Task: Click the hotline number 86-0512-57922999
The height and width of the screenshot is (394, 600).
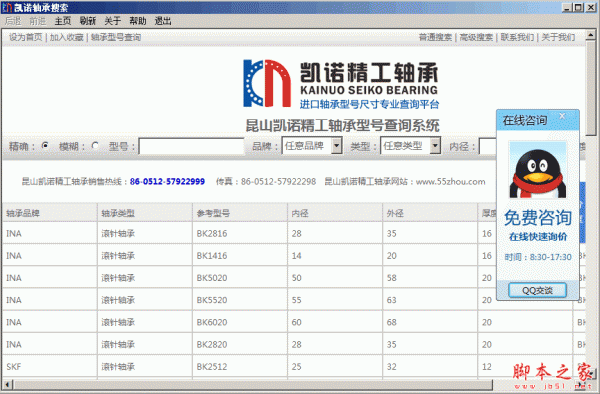Action: 167,181
